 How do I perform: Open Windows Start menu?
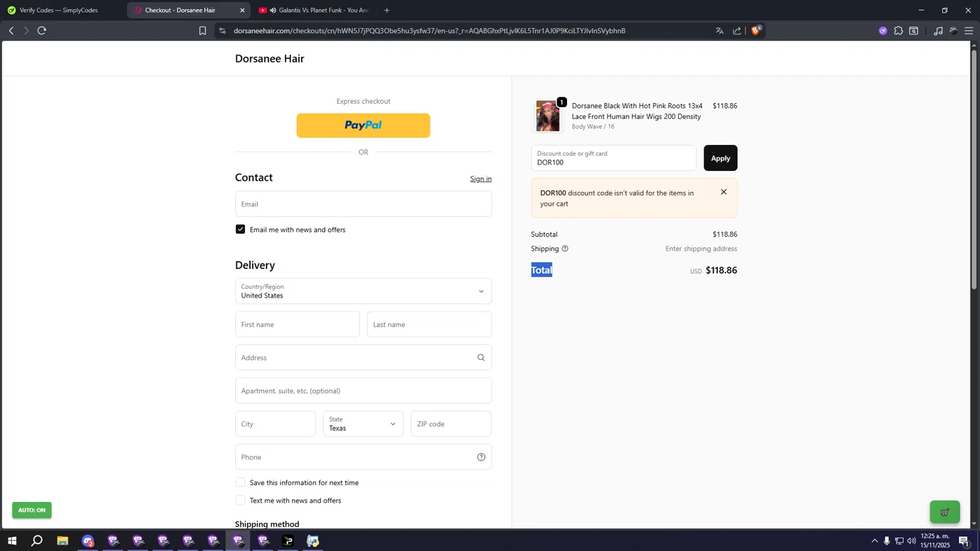12,541
